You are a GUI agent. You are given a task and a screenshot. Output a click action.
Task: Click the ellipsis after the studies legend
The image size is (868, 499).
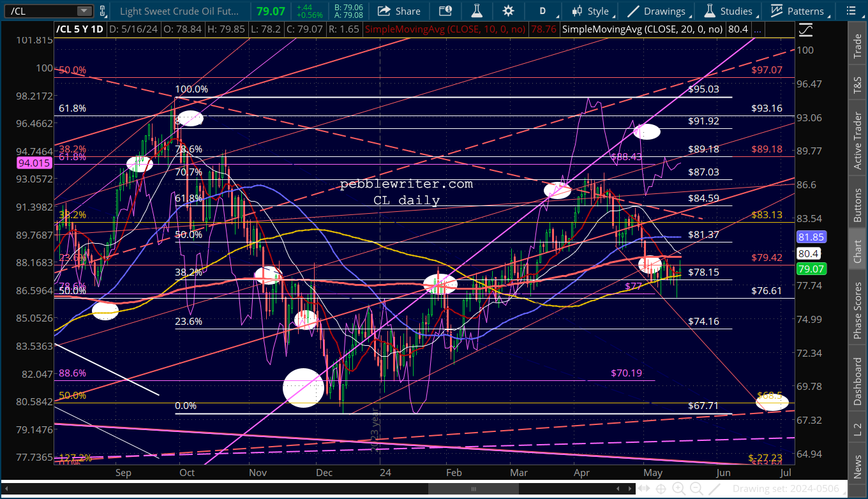(757, 29)
